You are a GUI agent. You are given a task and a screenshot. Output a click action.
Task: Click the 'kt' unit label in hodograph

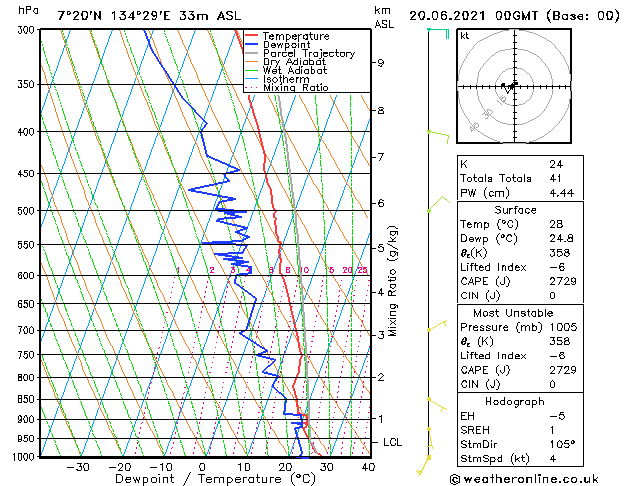point(465,36)
